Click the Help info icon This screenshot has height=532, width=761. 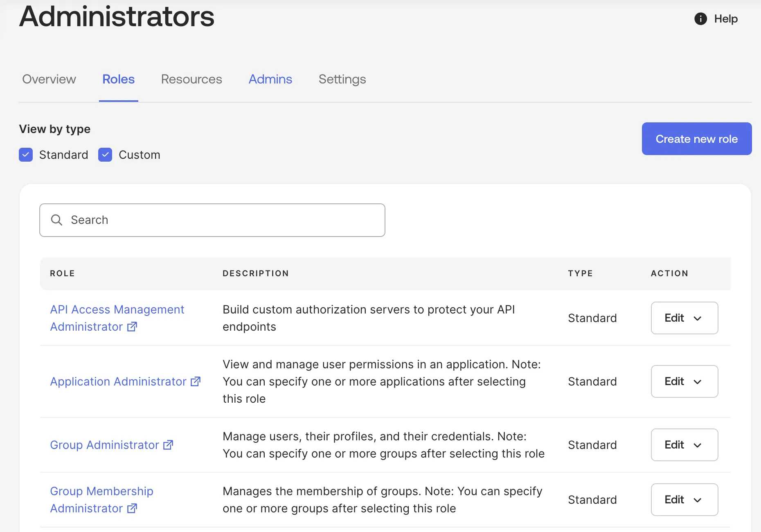tap(700, 19)
